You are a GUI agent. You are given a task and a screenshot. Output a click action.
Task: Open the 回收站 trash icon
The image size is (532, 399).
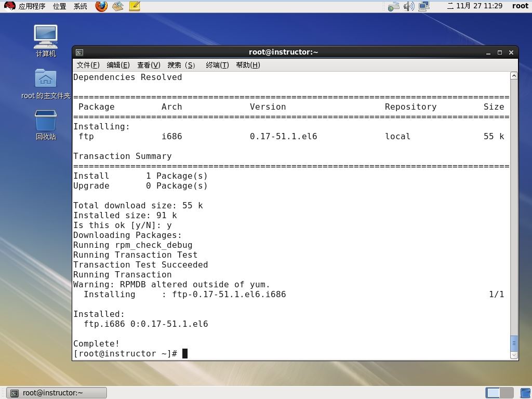point(46,125)
